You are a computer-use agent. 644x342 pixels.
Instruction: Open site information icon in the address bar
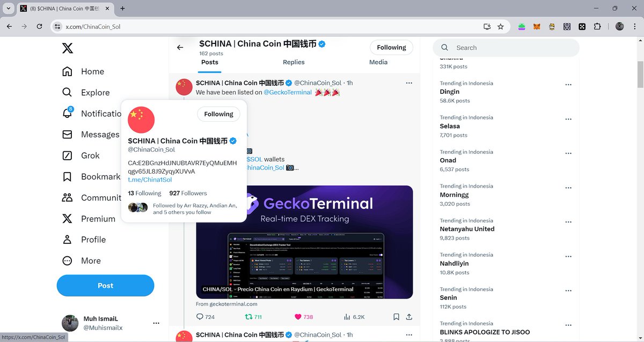pyautogui.click(x=58, y=26)
